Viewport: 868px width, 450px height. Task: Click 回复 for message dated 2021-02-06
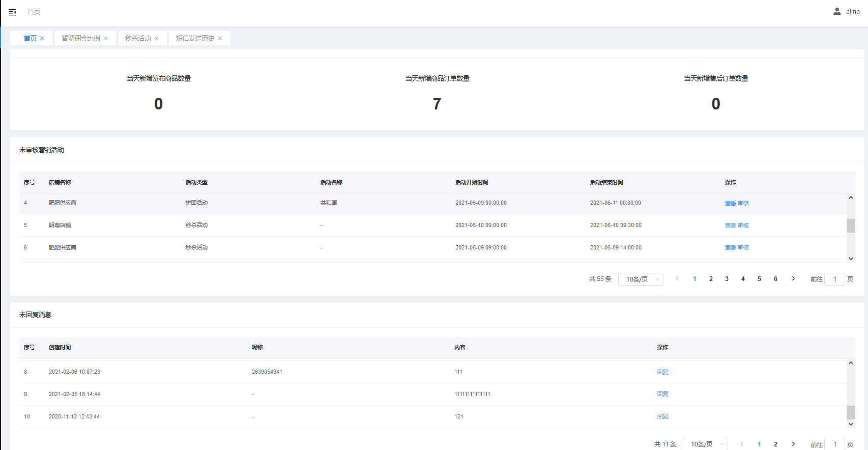pyautogui.click(x=662, y=372)
